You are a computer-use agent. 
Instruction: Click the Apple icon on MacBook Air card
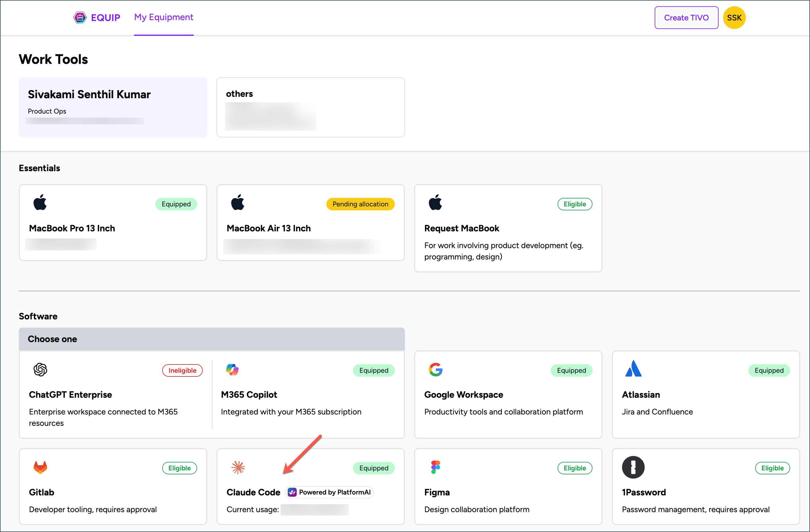click(x=237, y=202)
